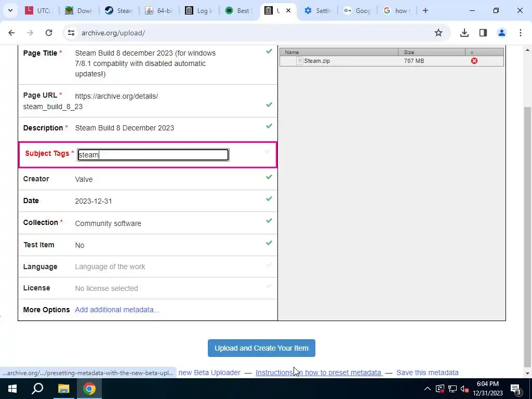Edit the Creator value 'Valve'
This screenshot has width=532, height=399.
(x=84, y=179)
